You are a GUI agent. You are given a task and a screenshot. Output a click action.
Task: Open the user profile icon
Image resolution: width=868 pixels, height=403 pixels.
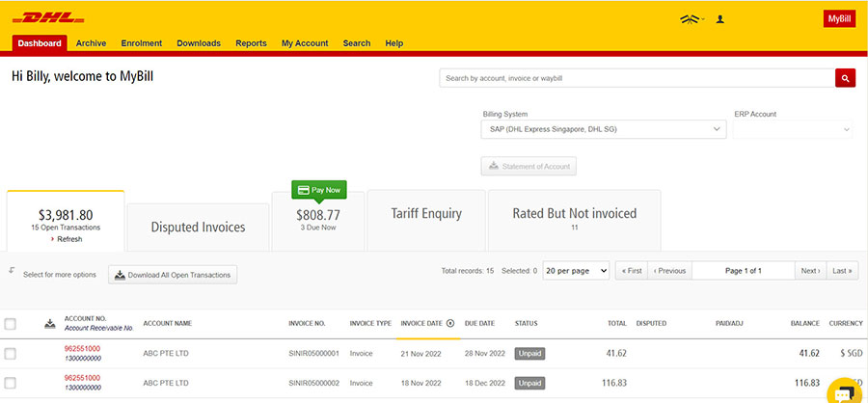point(719,19)
